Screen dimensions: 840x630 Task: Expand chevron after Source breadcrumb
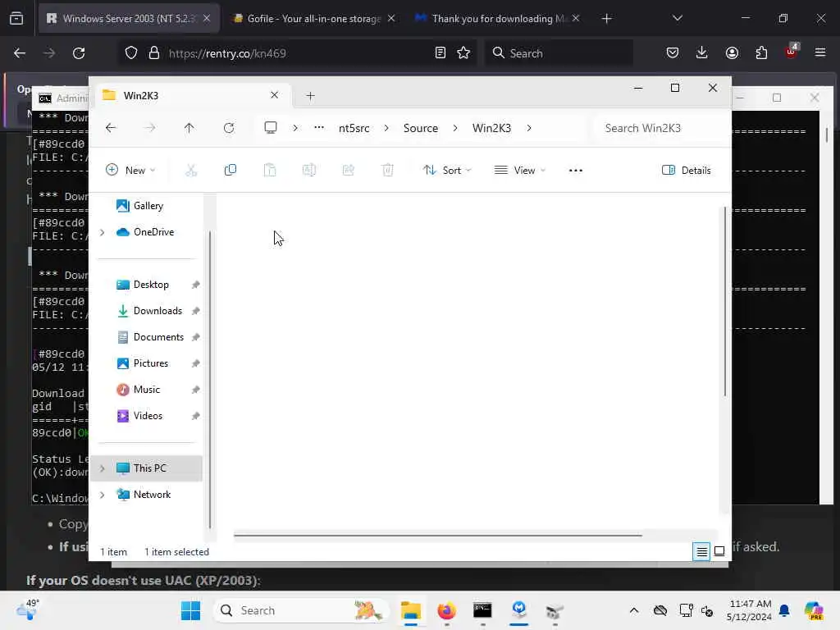coord(455,128)
